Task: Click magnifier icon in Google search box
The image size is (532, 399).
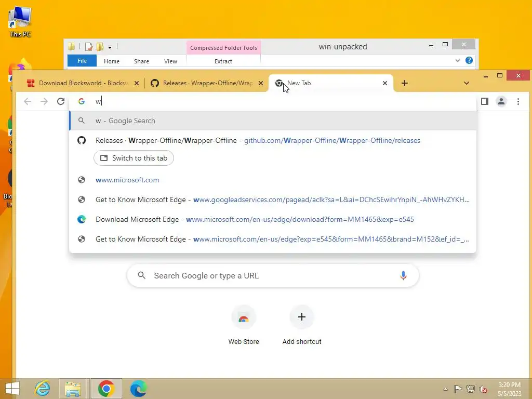Action: pyautogui.click(x=142, y=275)
